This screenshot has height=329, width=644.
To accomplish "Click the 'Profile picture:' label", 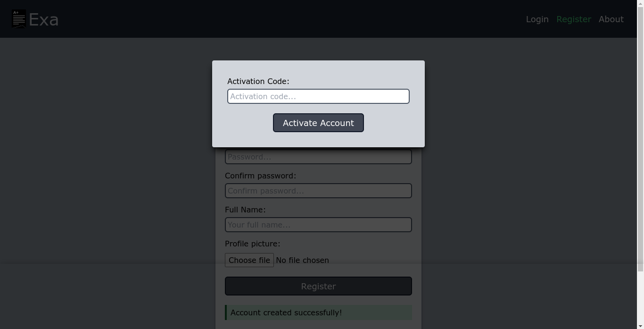I will coord(252,244).
